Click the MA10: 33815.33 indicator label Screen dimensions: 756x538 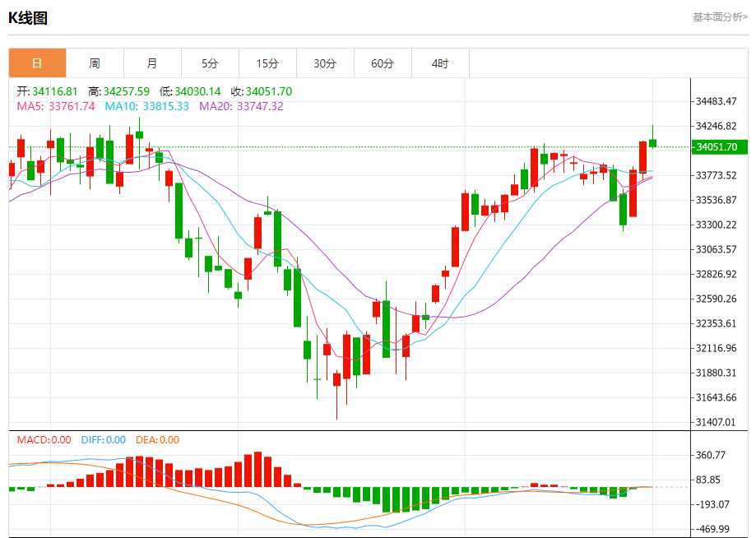(147, 106)
